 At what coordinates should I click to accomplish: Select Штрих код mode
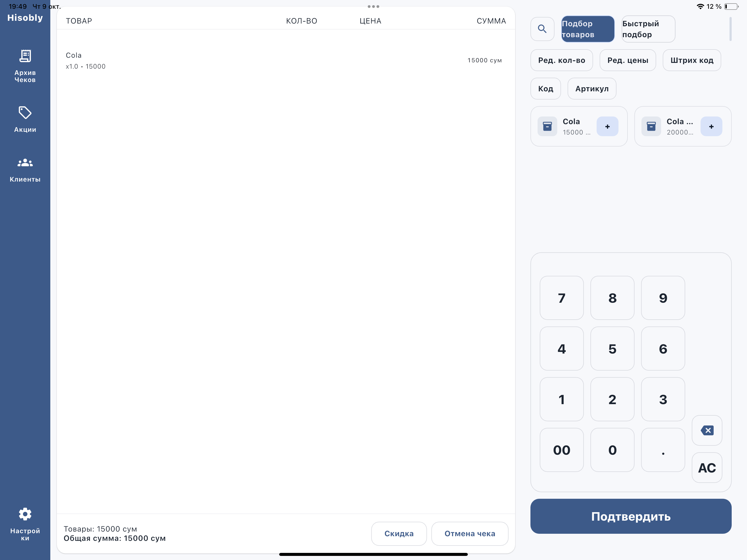click(x=691, y=60)
